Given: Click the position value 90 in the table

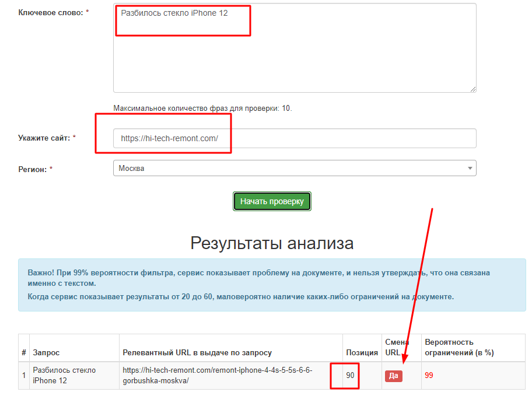Looking at the screenshot, I should click(350, 376).
